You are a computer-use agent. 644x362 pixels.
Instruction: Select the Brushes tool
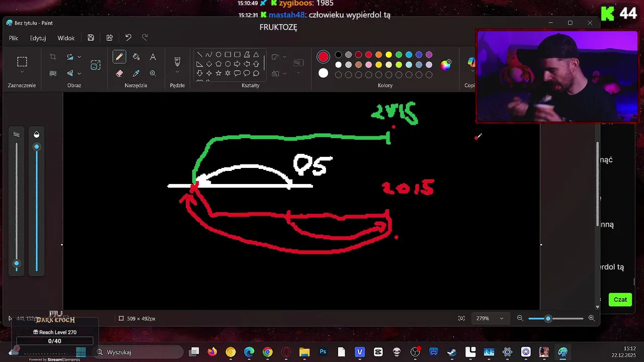click(x=177, y=61)
